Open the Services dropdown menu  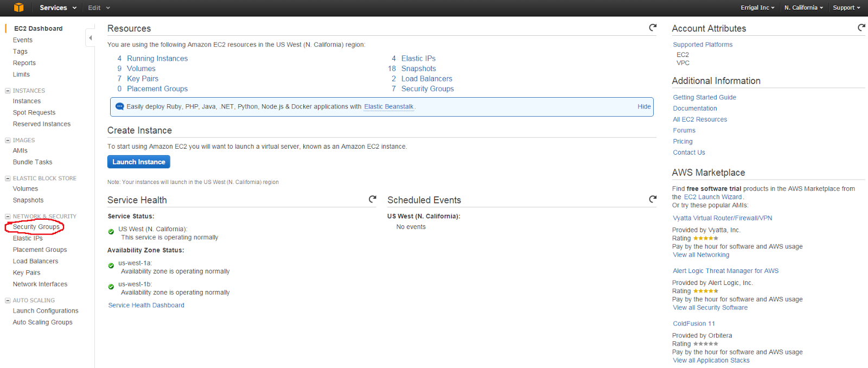[58, 8]
